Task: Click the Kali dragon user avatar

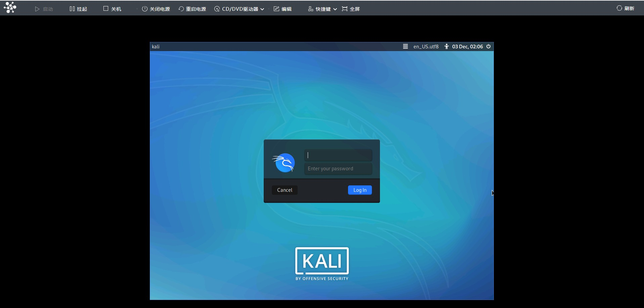Action: [284, 163]
